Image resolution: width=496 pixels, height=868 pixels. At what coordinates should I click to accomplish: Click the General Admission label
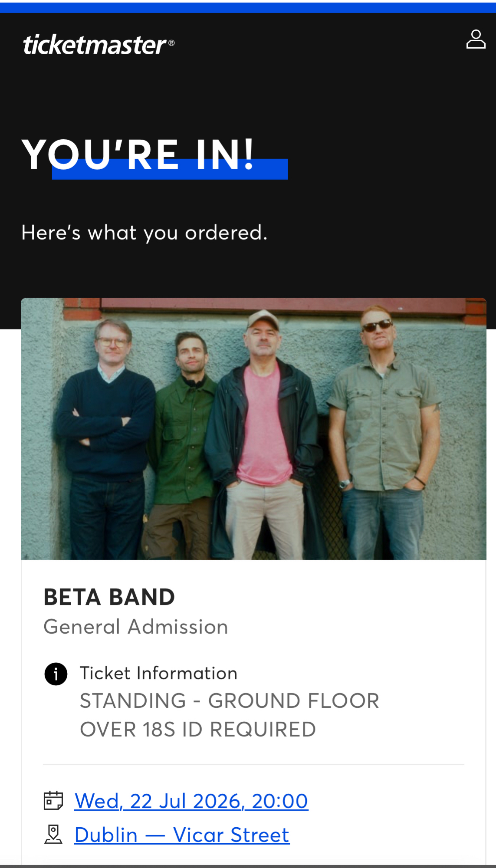pyautogui.click(x=136, y=627)
